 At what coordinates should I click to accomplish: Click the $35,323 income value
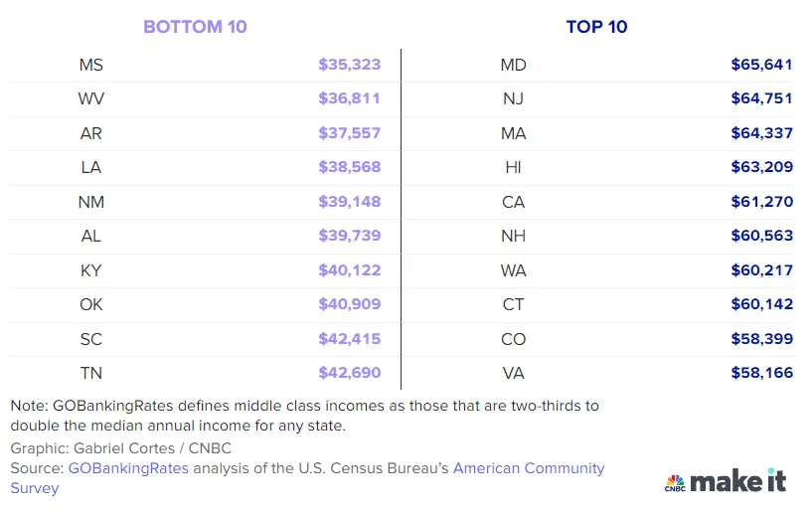point(349,65)
